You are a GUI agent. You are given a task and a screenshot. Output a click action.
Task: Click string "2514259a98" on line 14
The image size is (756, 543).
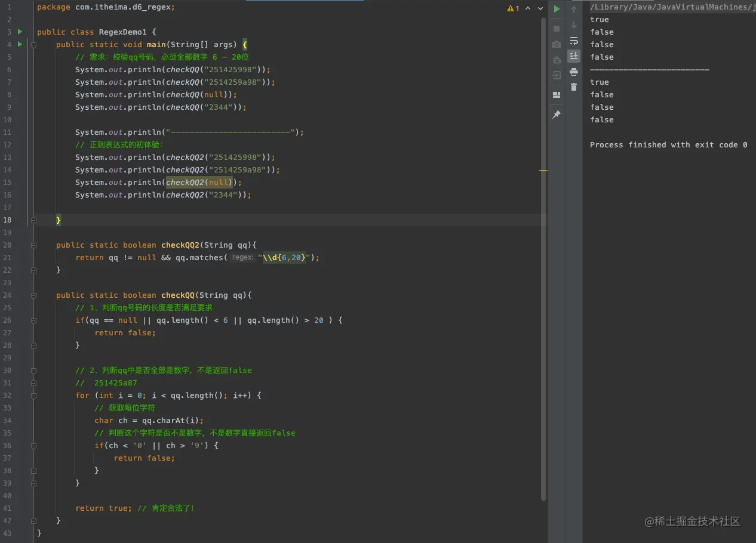coord(238,170)
